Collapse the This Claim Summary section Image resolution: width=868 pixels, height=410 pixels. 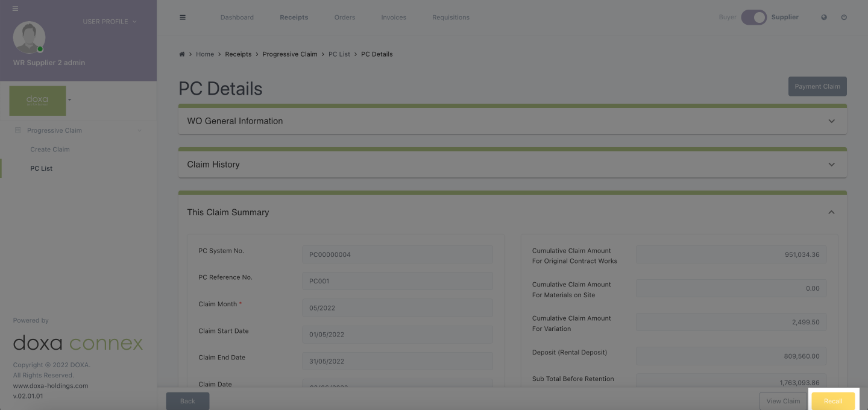click(x=831, y=212)
